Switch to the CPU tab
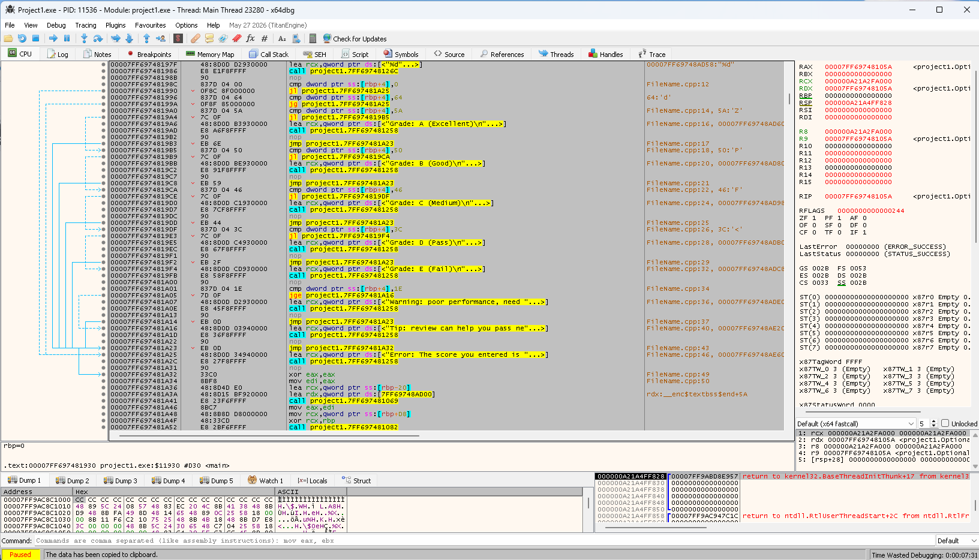The image size is (979, 560). 20,54
